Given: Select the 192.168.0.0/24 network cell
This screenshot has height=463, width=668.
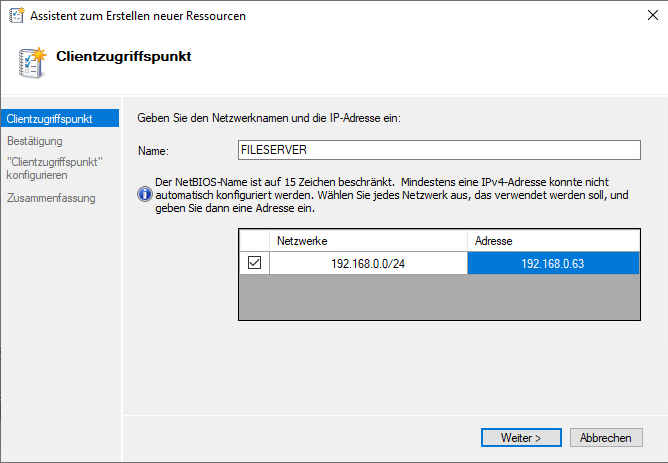Looking at the screenshot, I should pos(368,263).
